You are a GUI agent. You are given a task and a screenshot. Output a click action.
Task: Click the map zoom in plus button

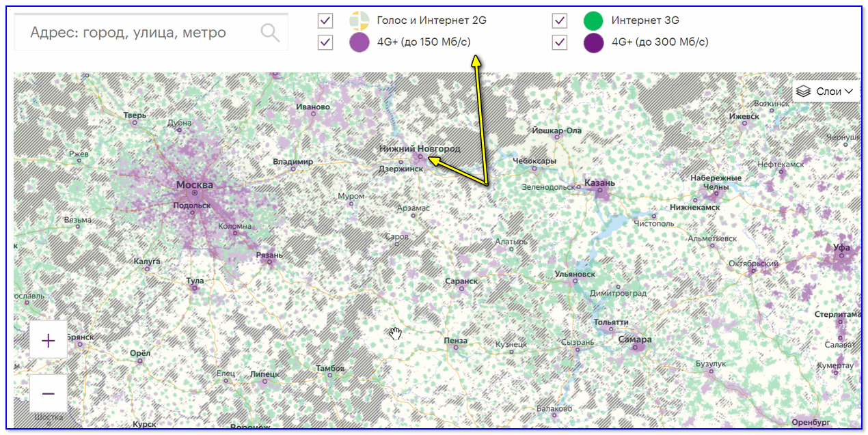(x=49, y=340)
